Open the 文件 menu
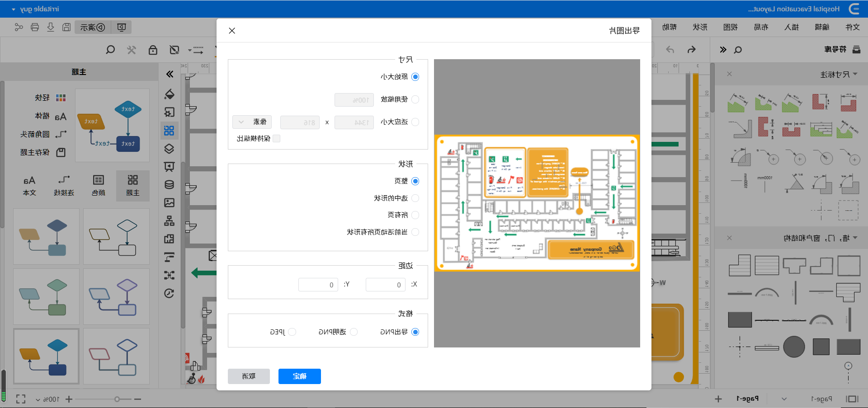 [x=852, y=27]
